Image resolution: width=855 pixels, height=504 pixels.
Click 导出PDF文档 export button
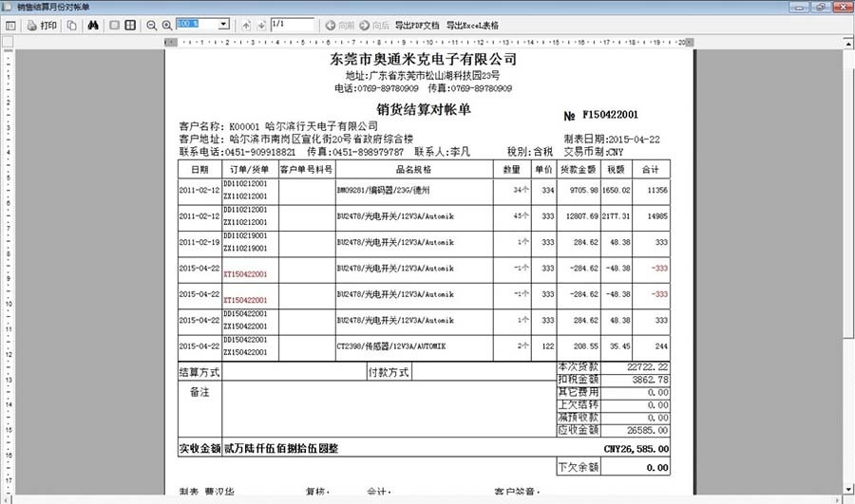click(417, 25)
